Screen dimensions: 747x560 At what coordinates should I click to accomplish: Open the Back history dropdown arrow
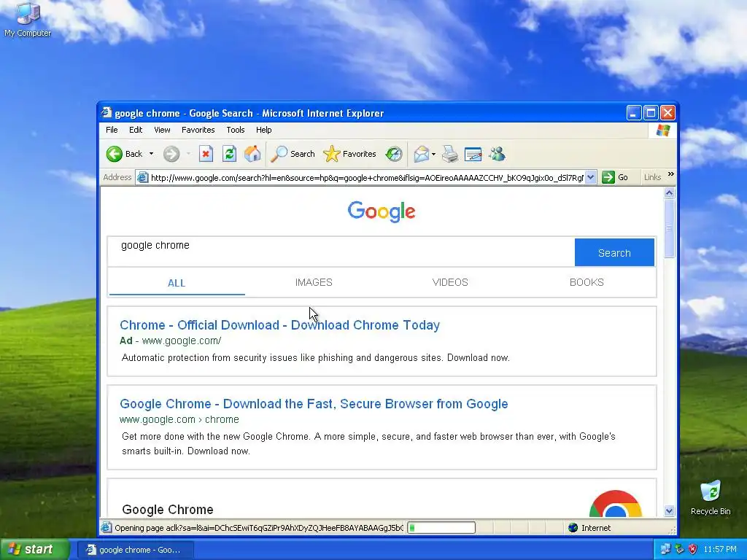tap(151, 154)
